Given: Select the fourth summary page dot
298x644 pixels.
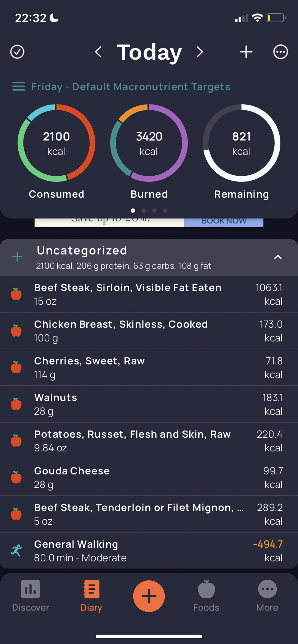Looking at the screenshot, I should 165,211.
